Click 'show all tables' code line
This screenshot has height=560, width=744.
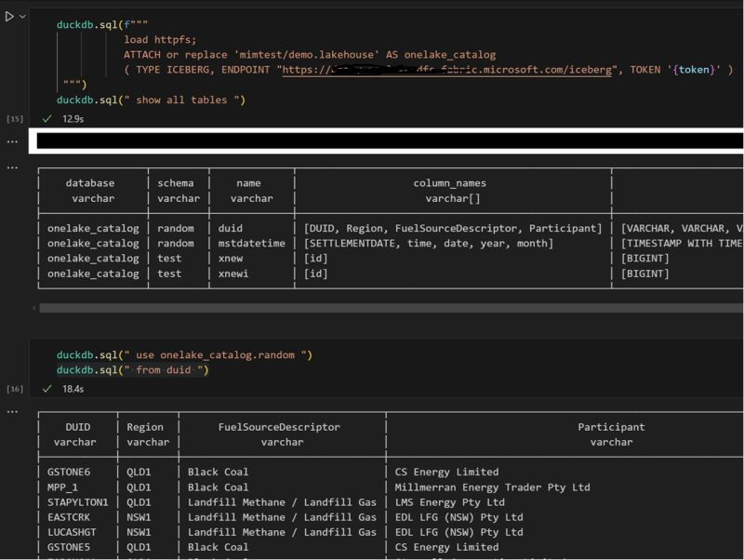pos(151,100)
